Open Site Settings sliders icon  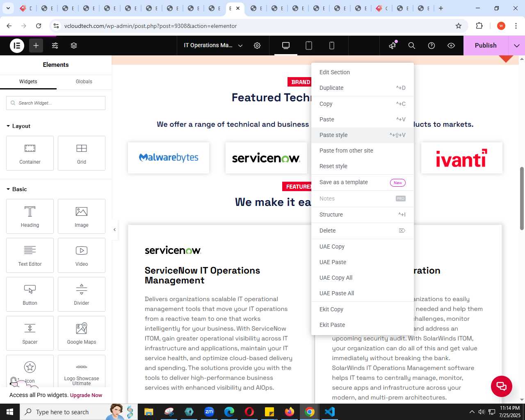pos(55,46)
